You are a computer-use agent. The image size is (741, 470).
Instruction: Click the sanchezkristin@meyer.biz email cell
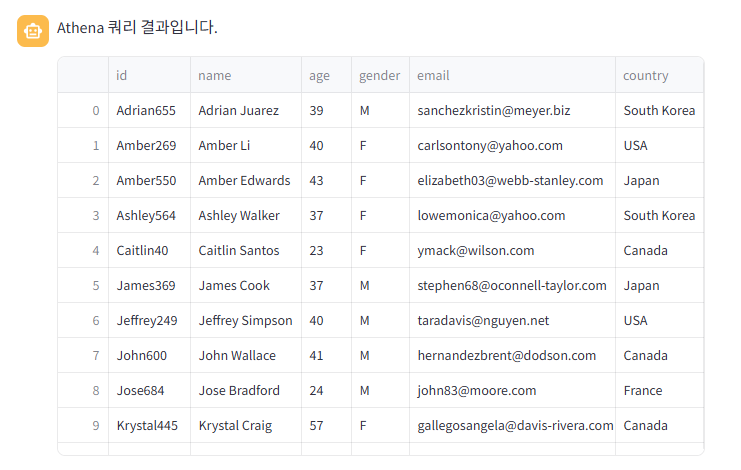512,110
